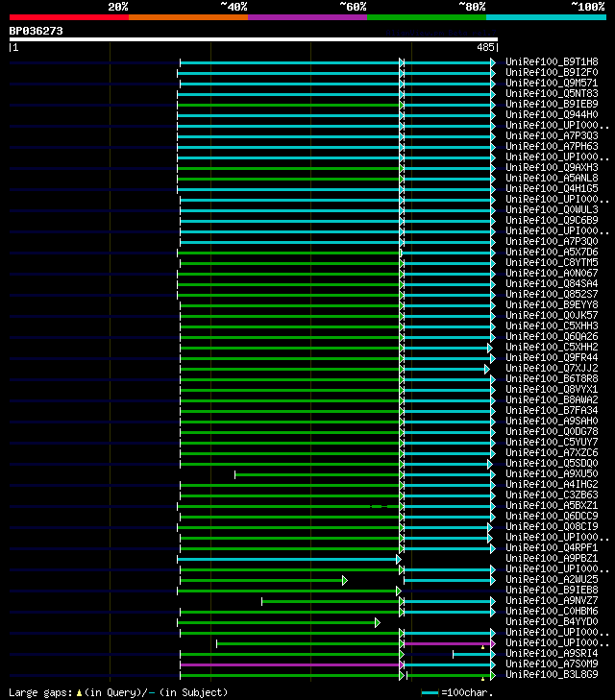Open hit UniRef100_B9IEB9
615x700 pixels.
(x=552, y=104)
